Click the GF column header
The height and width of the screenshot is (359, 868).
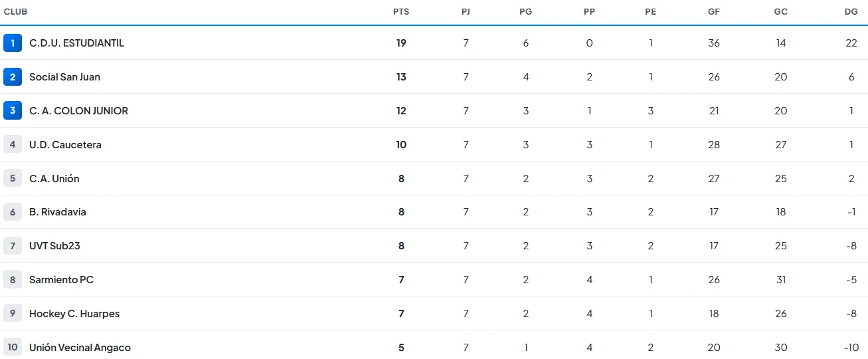(714, 12)
